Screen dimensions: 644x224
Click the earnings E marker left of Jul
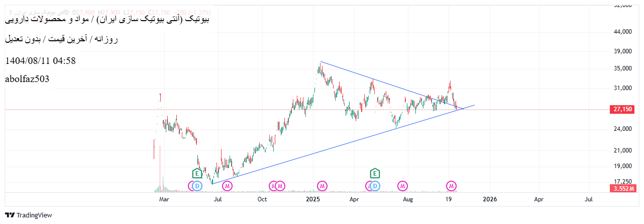pyautogui.click(x=197, y=174)
